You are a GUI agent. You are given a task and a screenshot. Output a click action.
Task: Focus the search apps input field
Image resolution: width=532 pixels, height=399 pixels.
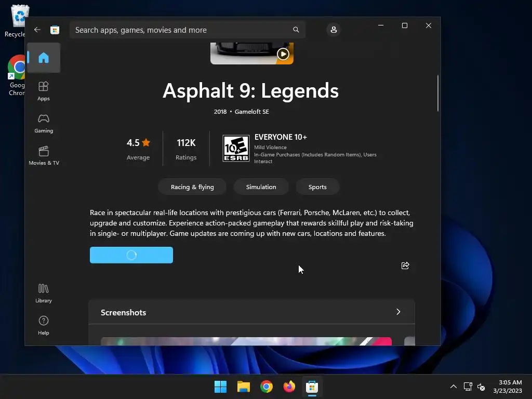[187, 30]
